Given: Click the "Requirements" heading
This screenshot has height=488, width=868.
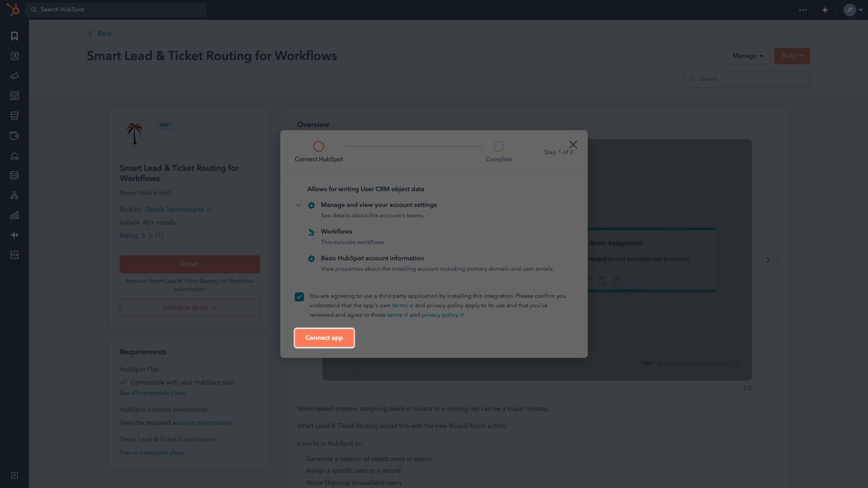Looking at the screenshot, I should pos(143,352).
